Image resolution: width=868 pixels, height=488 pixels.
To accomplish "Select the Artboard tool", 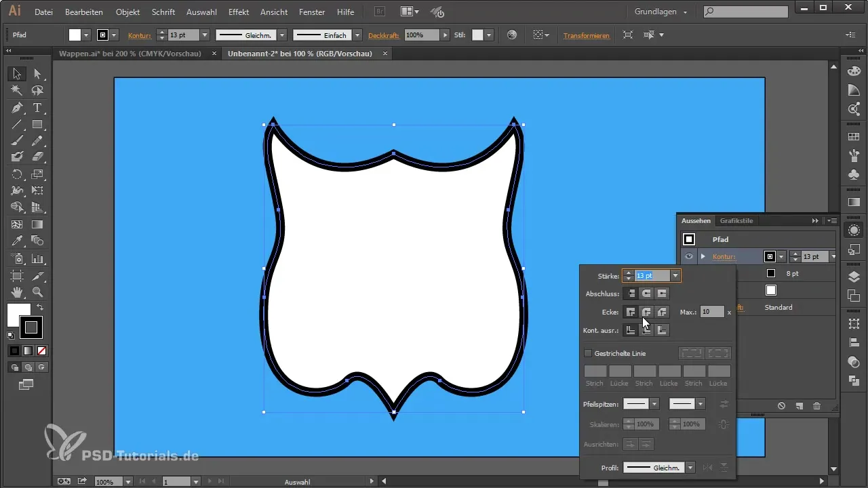I will 18,276.
